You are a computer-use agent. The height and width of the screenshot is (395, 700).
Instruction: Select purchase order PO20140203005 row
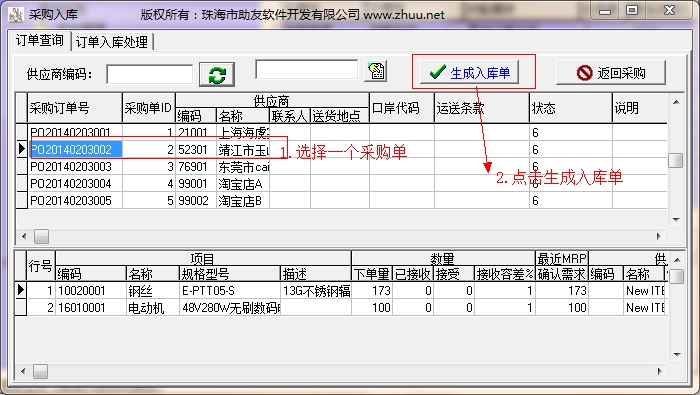point(342,200)
